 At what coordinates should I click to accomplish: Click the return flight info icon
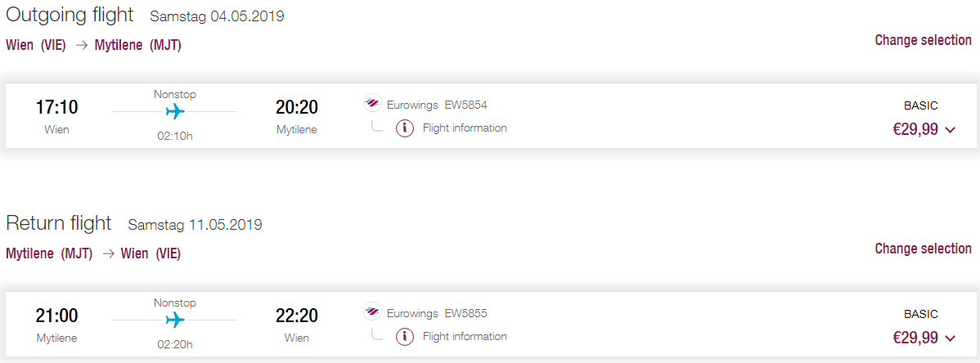coord(405,338)
